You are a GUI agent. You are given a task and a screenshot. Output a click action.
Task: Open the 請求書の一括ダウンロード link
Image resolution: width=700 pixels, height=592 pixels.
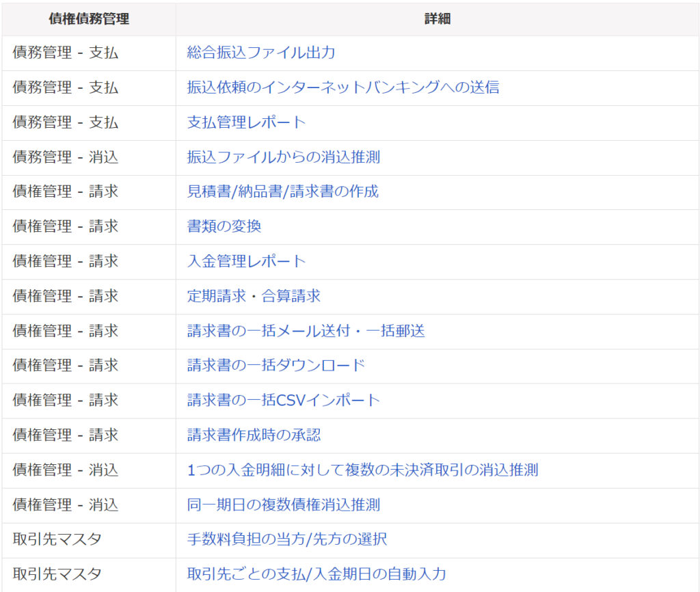pos(276,365)
